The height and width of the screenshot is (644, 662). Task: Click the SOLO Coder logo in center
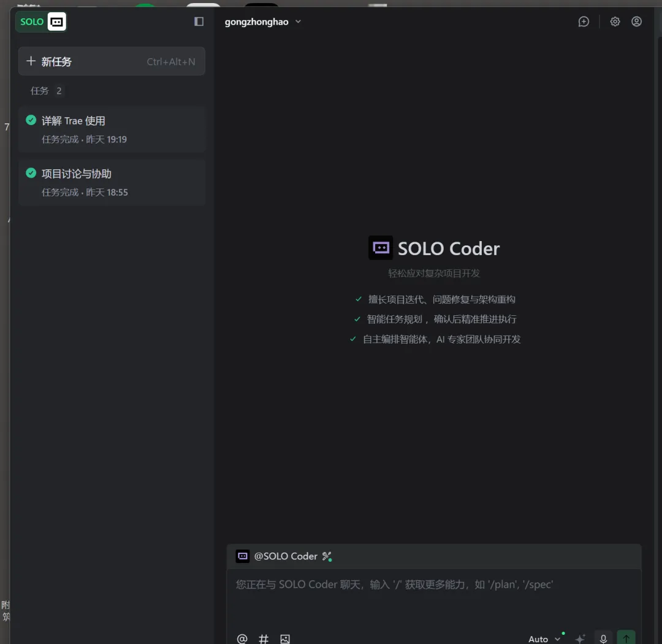coord(381,248)
